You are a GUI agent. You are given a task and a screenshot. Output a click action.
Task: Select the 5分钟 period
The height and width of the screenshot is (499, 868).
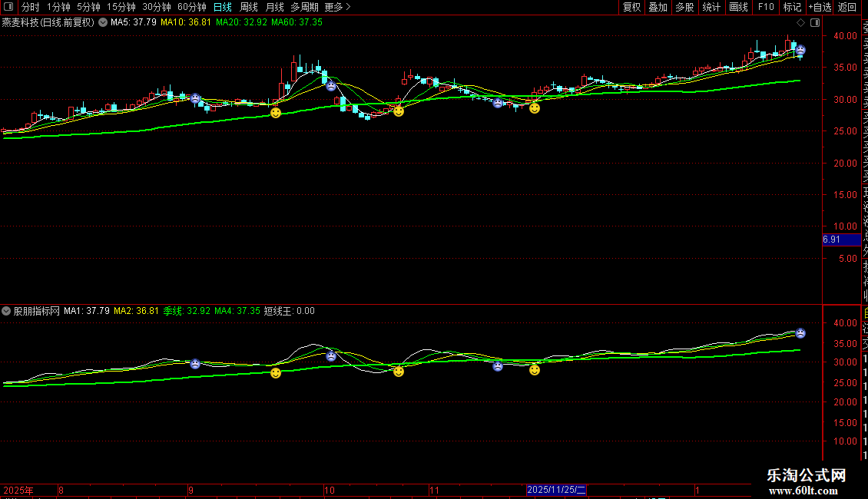pyautogui.click(x=88, y=7)
